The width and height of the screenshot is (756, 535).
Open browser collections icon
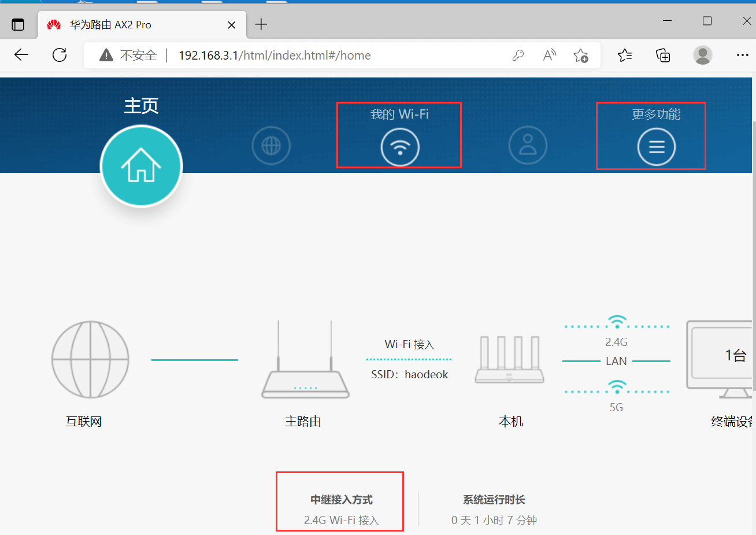coord(663,55)
